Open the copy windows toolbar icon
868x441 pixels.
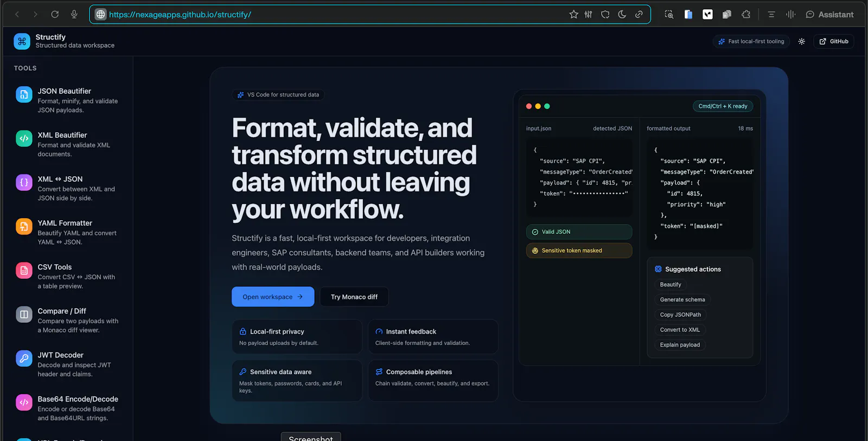click(x=727, y=15)
